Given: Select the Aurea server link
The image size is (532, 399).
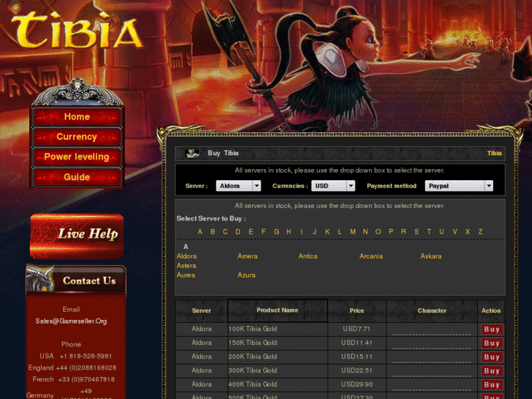Looking at the screenshot, I should coord(186,275).
